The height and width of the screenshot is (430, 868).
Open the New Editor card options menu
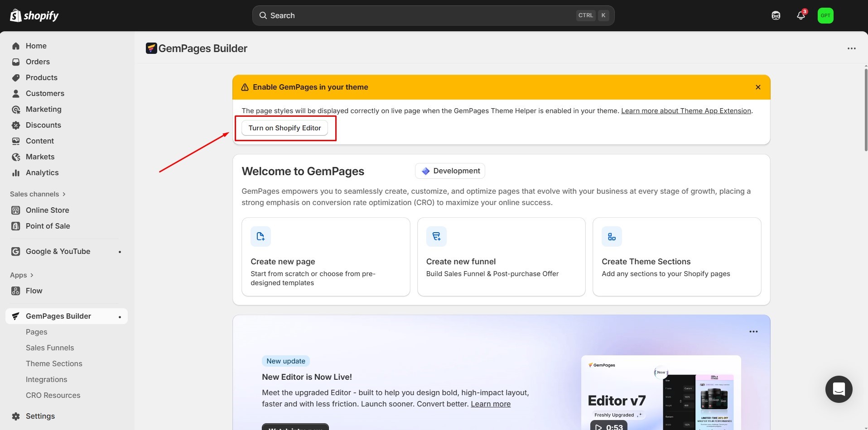point(753,331)
